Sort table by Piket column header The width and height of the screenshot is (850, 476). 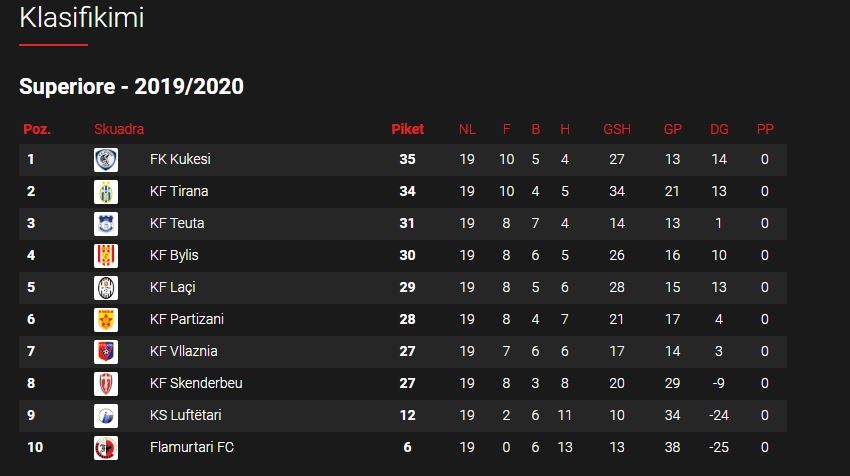(408, 129)
